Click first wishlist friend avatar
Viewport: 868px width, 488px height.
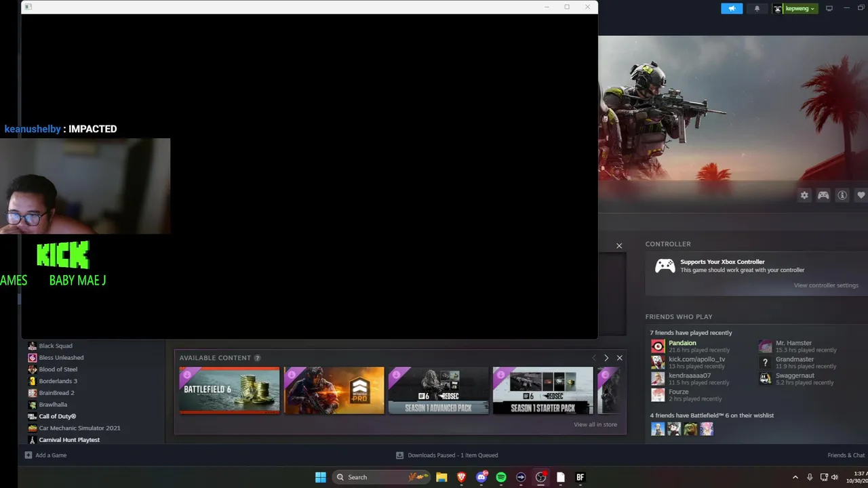point(658,428)
